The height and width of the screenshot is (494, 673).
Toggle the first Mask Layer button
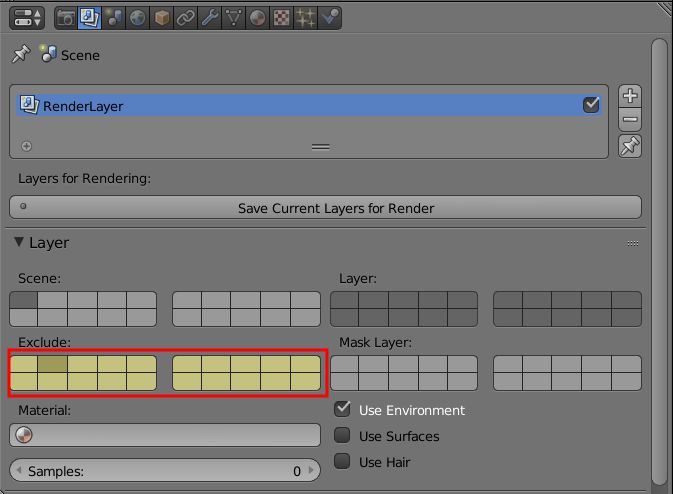[x=344, y=364]
